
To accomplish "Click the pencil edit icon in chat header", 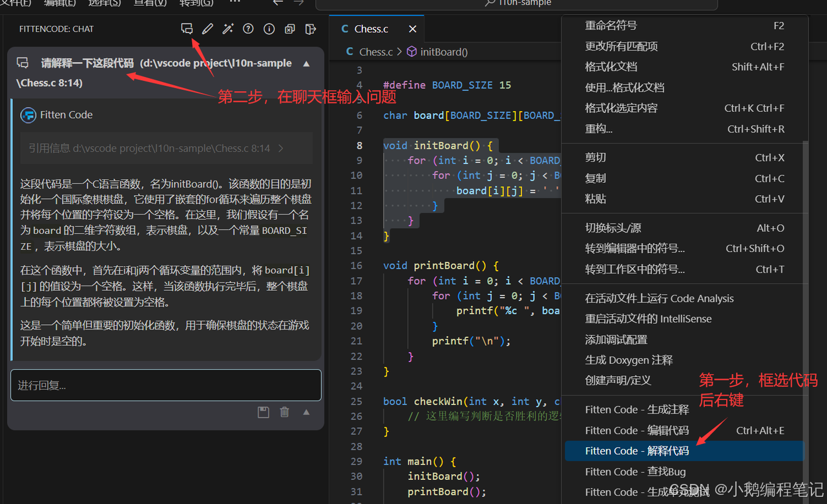I will [207, 29].
